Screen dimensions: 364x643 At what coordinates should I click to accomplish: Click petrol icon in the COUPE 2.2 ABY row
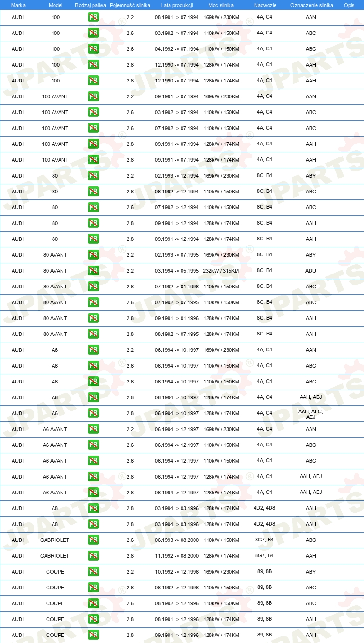pyautogui.click(x=93, y=572)
